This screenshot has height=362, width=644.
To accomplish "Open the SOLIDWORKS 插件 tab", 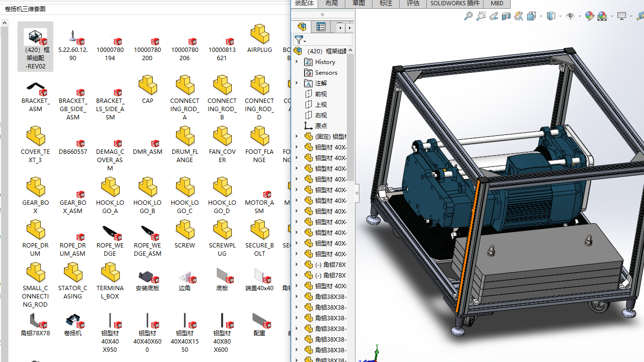I will [x=454, y=3].
